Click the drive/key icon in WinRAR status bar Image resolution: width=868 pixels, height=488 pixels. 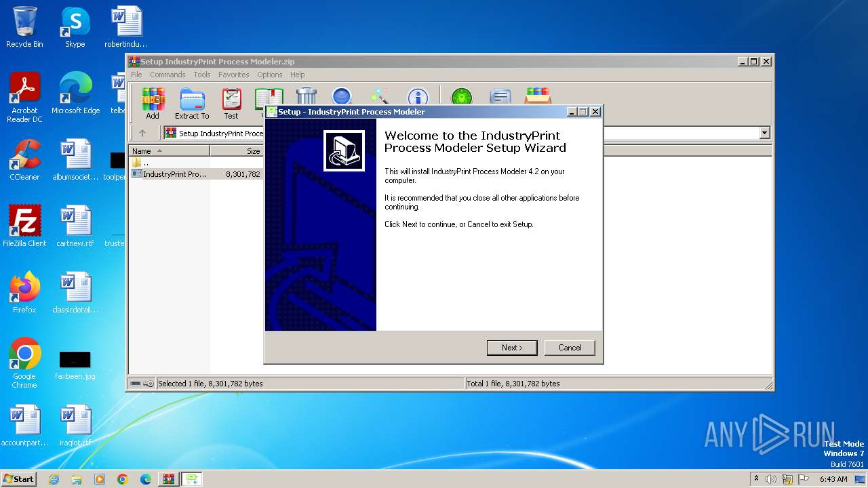(x=142, y=384)
